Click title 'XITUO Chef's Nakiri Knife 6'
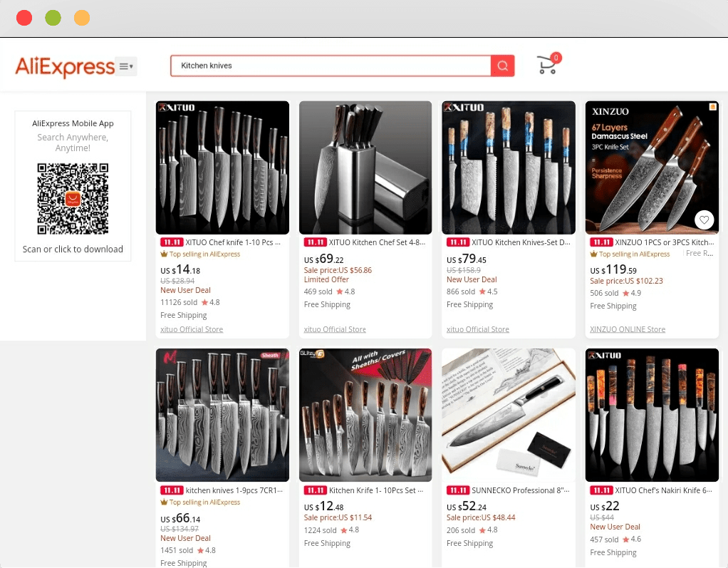Viewport: 728px width, 568px height. pyautogui.click(x=663, y=490)
